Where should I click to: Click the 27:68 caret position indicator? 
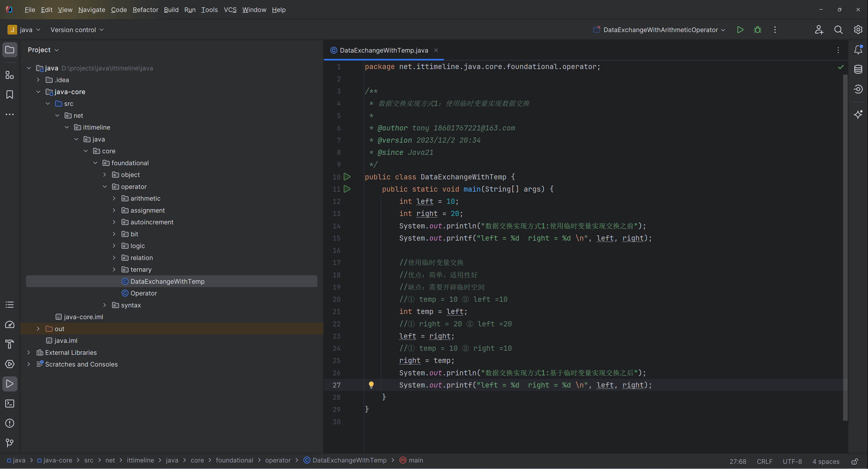(738, 461)
